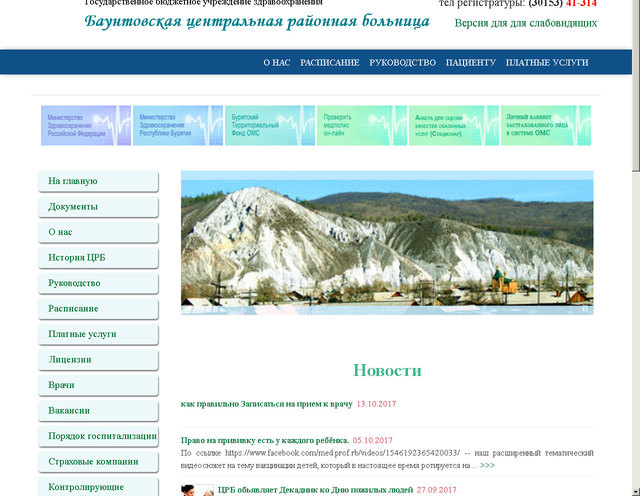Viewport: 640px width, 496px height.
Task: Click the date 13.10.2017
Action: pyautogui.click(x=376, y=404)
